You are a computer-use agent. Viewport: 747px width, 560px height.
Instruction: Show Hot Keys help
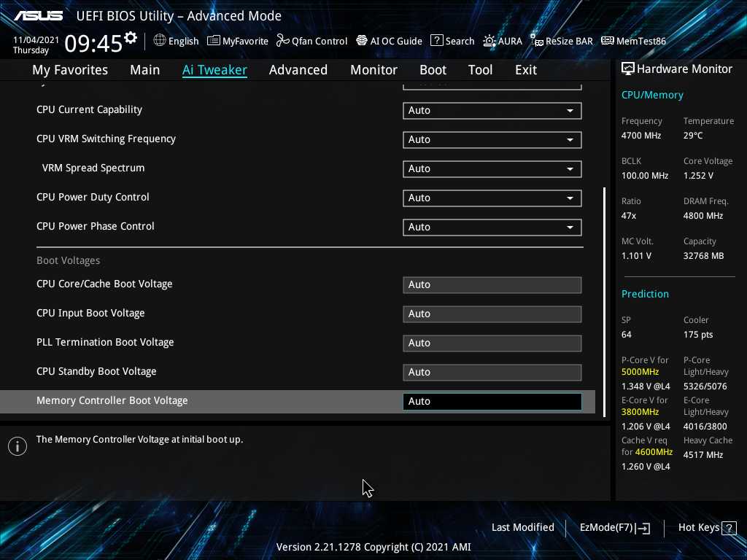[x=707, y=528]
